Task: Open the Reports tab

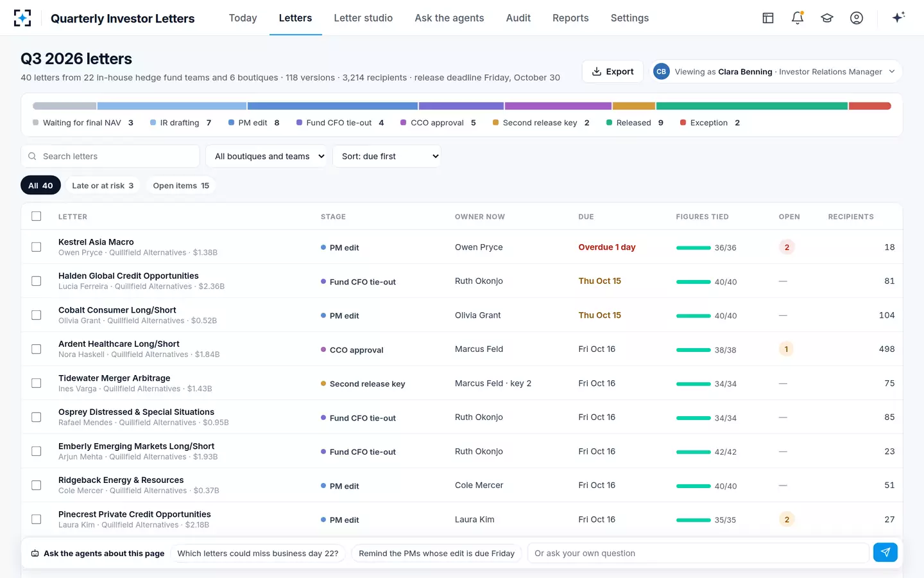Action: pos(570,18)
